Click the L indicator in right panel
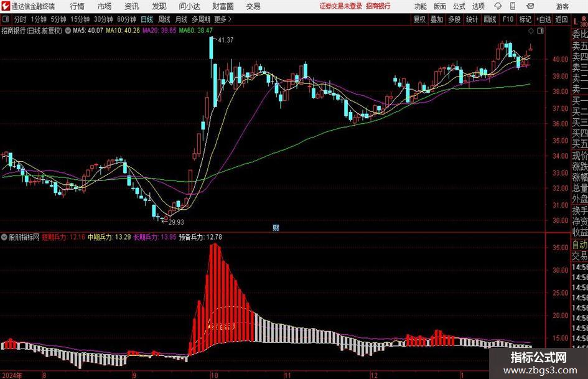The width and height of the screenshot is (588, 379). pyautogui.click(x=576, y=22)
